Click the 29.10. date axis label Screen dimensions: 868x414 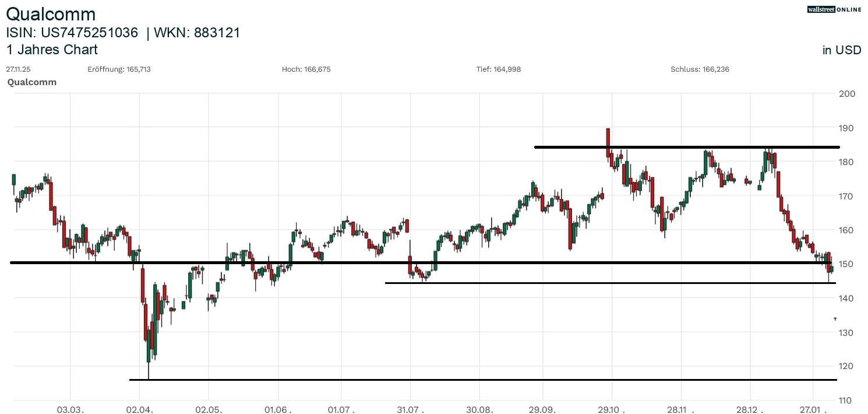(x=613, y=410)
